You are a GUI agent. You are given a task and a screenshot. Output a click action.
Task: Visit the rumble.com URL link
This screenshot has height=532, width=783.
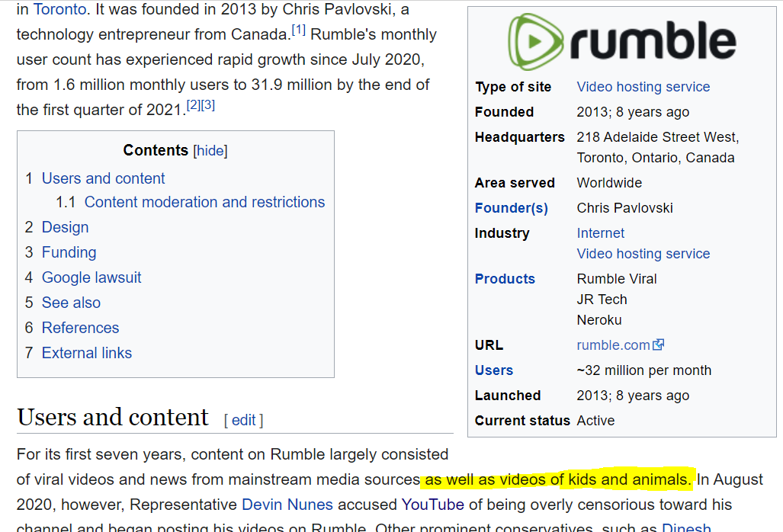click(613, 345)
